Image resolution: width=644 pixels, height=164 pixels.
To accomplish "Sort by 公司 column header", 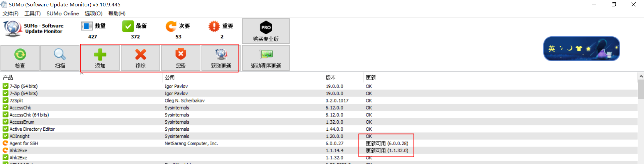I will pyautogui.click(x=242, y=77).
